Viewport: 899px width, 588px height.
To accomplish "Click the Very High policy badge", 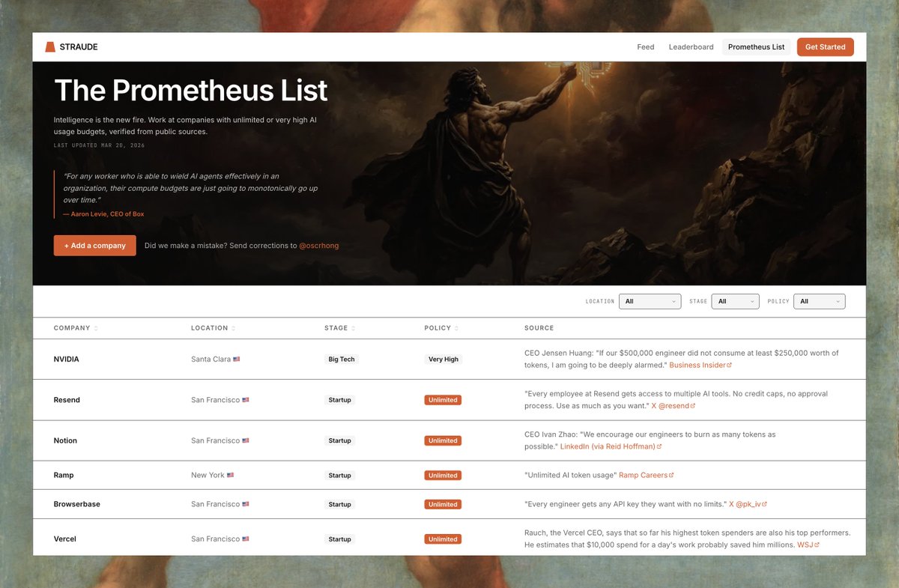I will pos(444,360).
